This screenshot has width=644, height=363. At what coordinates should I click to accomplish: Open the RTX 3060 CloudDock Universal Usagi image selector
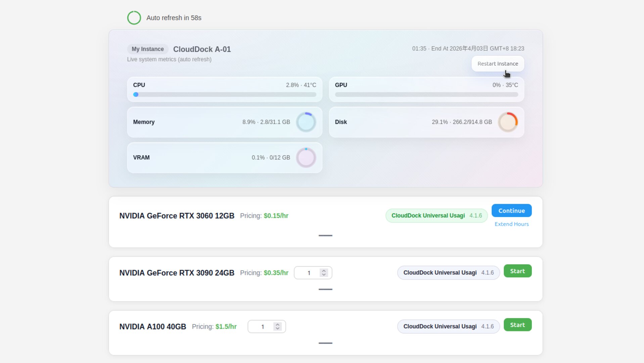(436, 215)
